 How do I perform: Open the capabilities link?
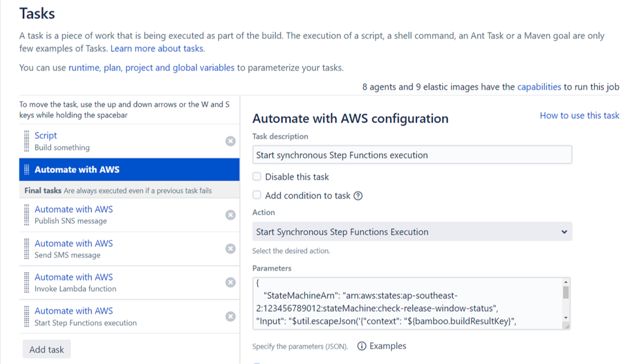539,87
